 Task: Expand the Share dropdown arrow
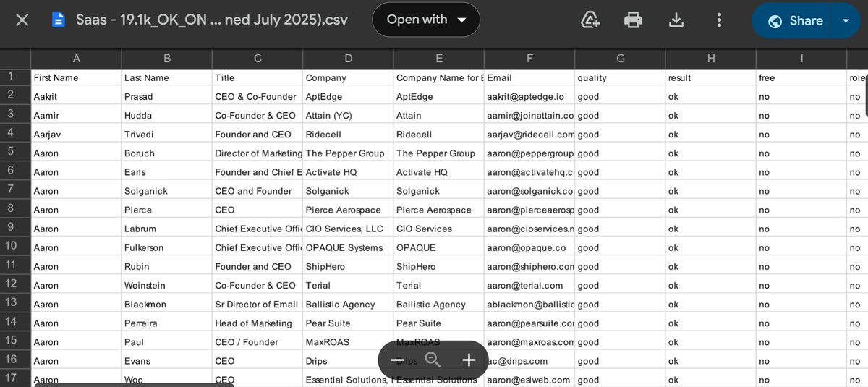(846, 20)
